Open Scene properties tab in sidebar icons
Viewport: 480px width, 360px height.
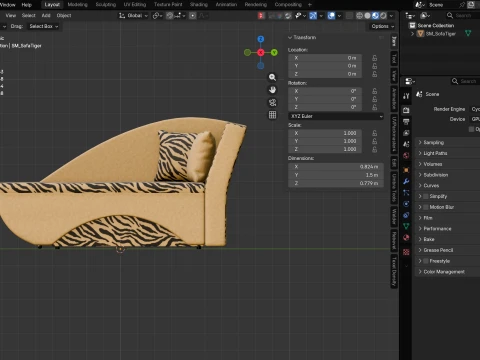click(406, 144)
